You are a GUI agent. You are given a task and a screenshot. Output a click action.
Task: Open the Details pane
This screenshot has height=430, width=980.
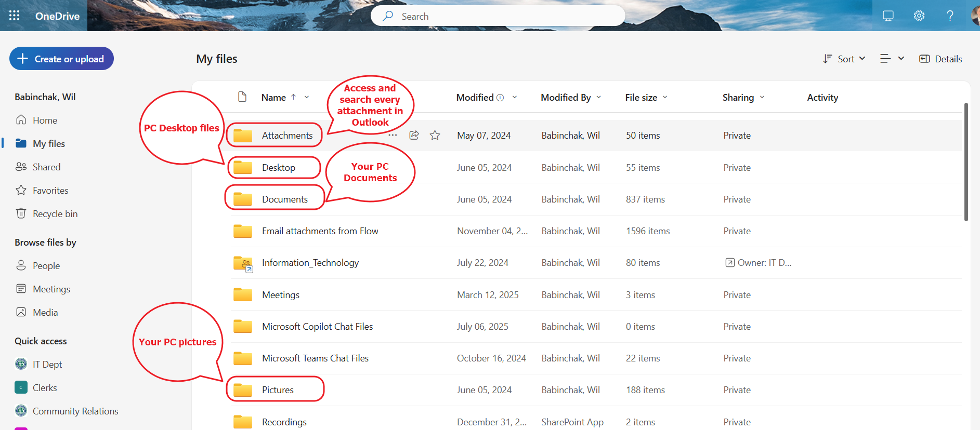click(x=940, y=59)
